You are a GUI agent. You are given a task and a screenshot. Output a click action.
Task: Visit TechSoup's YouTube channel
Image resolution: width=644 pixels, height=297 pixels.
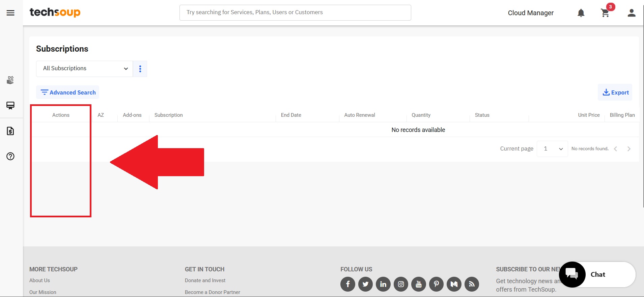[419, 284]
